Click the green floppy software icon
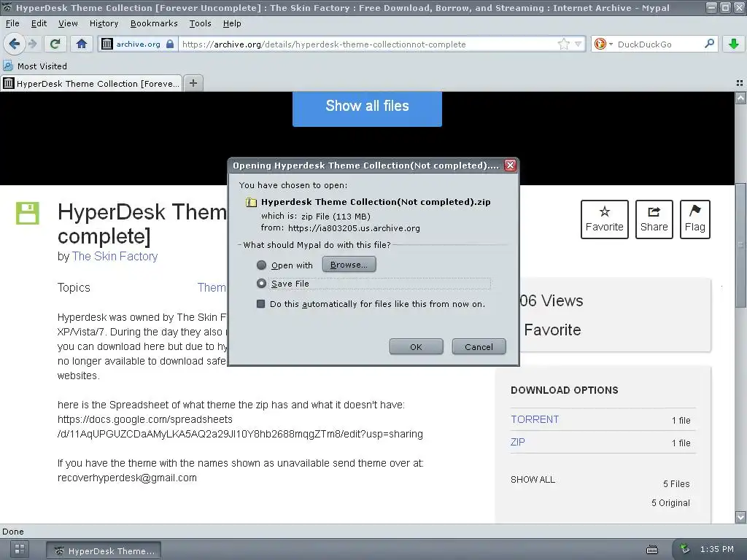 (x=28, y=213)
